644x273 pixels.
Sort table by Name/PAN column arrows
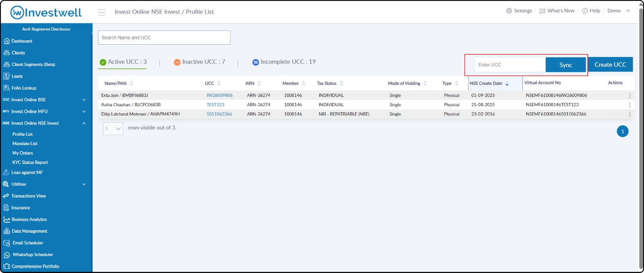(131, 83)
